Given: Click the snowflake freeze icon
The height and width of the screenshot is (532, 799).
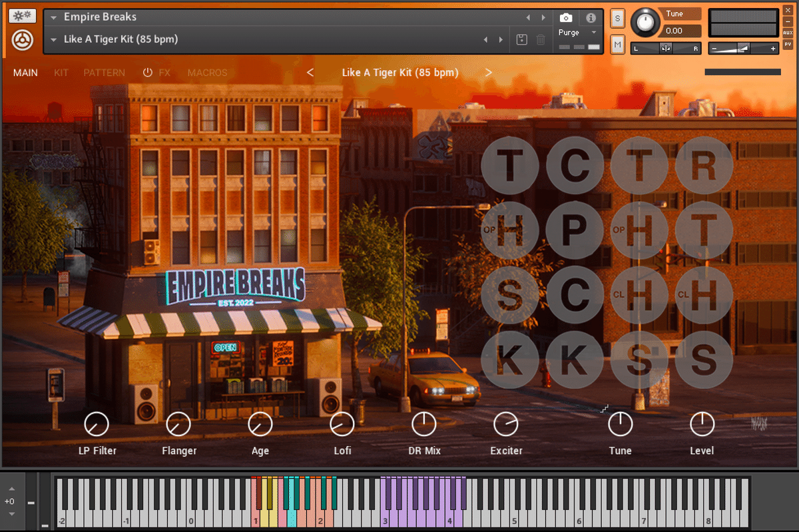Looking at the screenshot, I should (x=22, y=16).
